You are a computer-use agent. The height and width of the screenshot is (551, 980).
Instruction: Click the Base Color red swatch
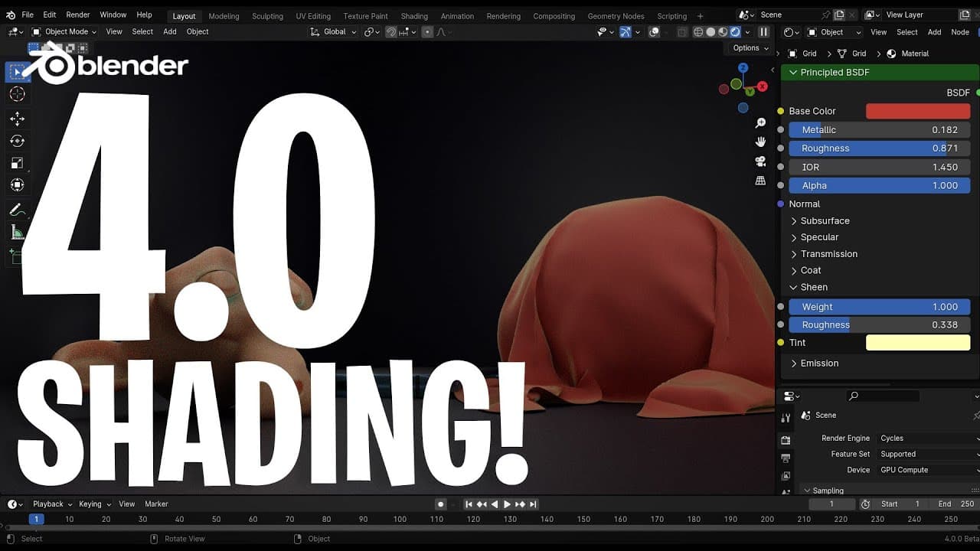click(x=918, y=111)
